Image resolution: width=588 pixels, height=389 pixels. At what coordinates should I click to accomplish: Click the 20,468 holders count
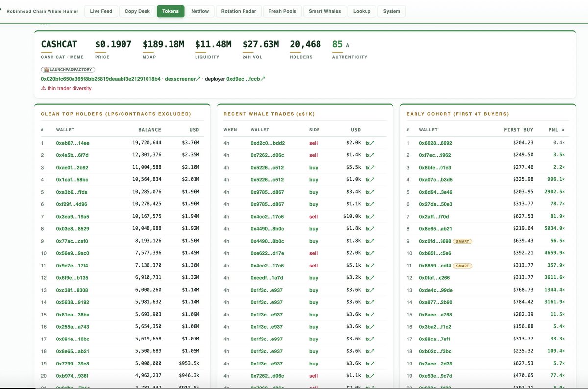coord(305,44)
